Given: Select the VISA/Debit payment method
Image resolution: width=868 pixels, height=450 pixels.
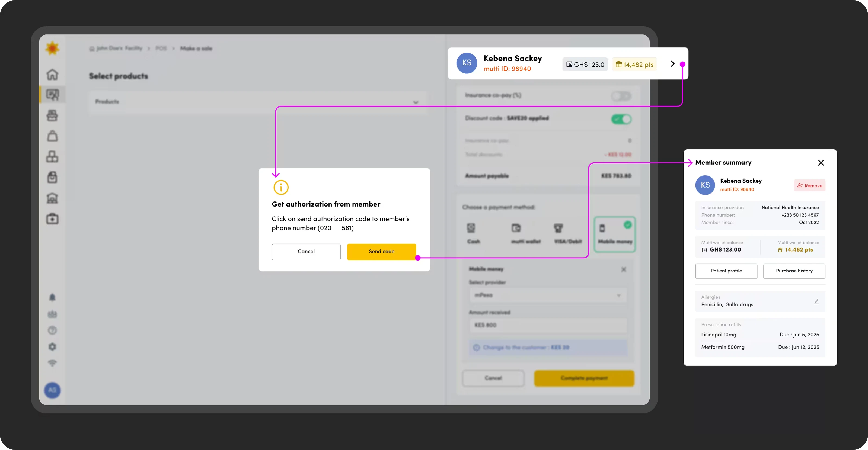Looking at the screenshot, I should tap(568, 234).
